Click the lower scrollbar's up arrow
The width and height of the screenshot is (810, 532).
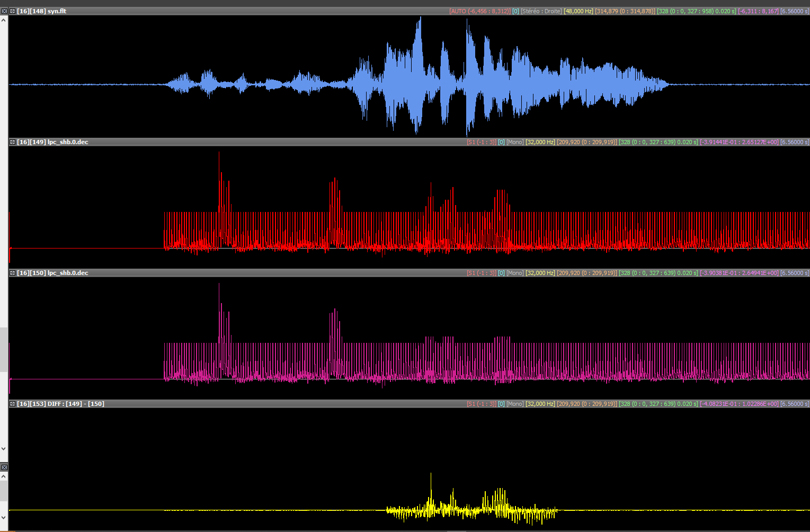[4, 476]
